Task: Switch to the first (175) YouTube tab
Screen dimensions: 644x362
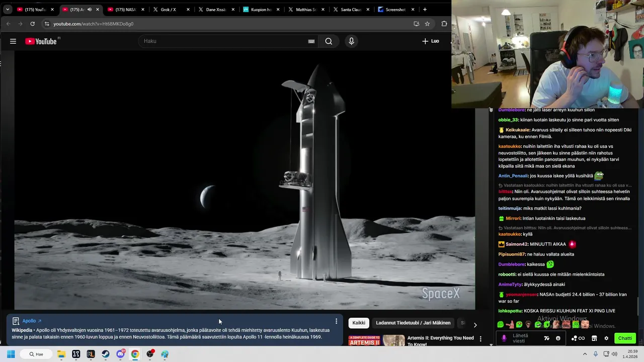Action: tap(35, 10)
